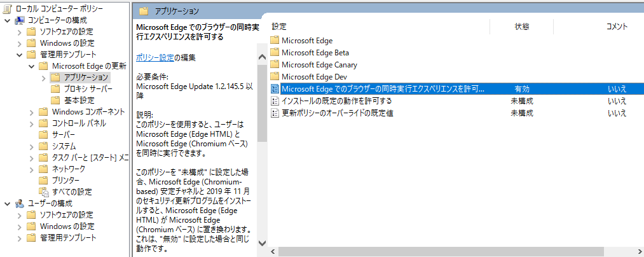Click description pane scroll up arrow

[262, 57]
